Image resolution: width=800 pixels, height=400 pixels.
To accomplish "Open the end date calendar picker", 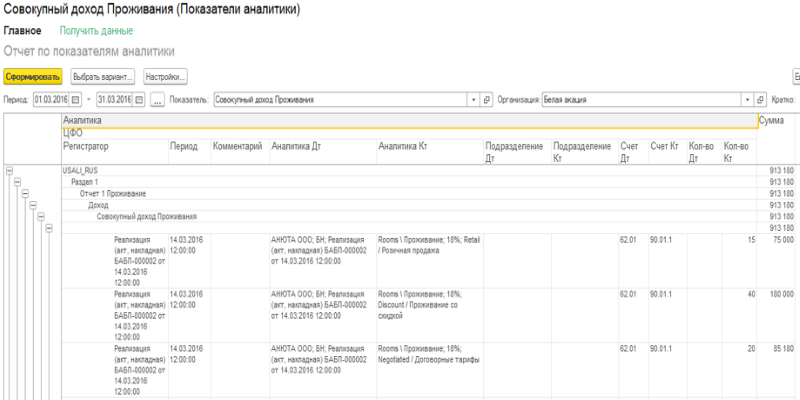I will [x=140, y=100].
